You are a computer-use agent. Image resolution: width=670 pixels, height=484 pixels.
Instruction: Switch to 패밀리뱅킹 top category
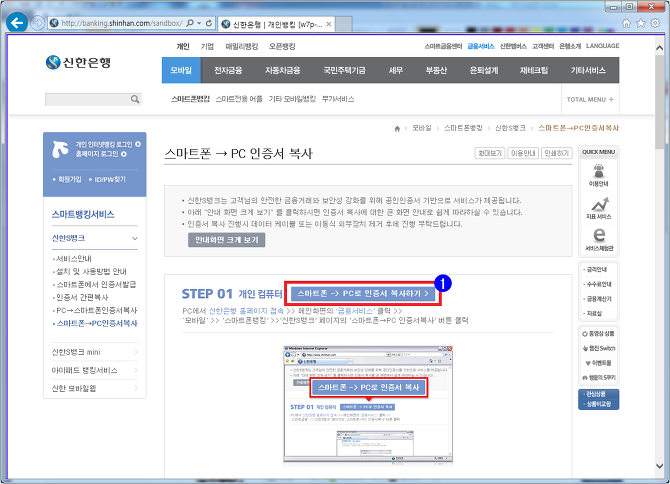pos(242,47)
